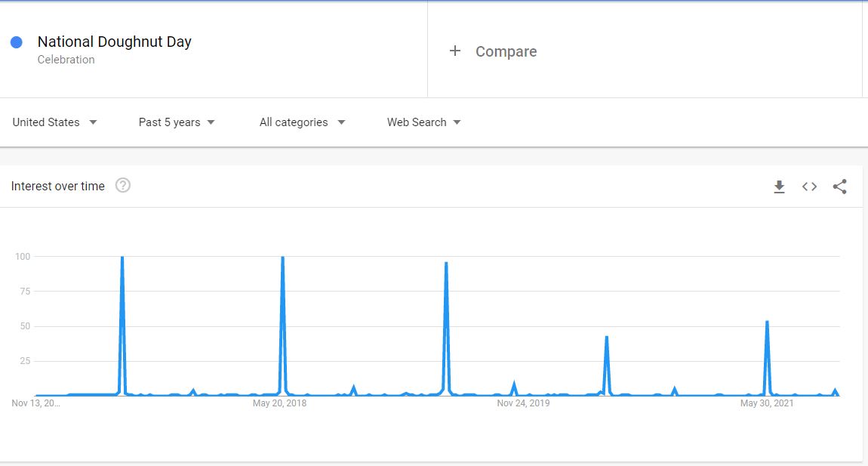Click the 2020 peak near 43
This screenshot has width=868, height=466.
pos(606,338)
